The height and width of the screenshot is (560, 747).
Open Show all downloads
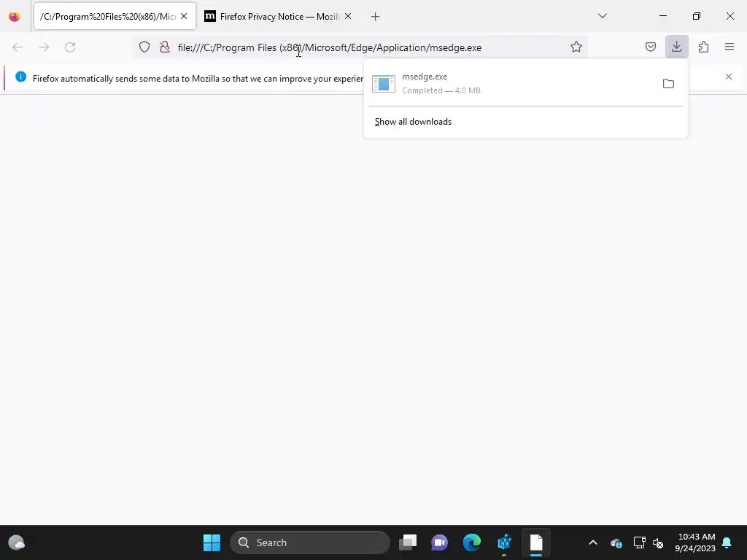(x=413, y=122)
